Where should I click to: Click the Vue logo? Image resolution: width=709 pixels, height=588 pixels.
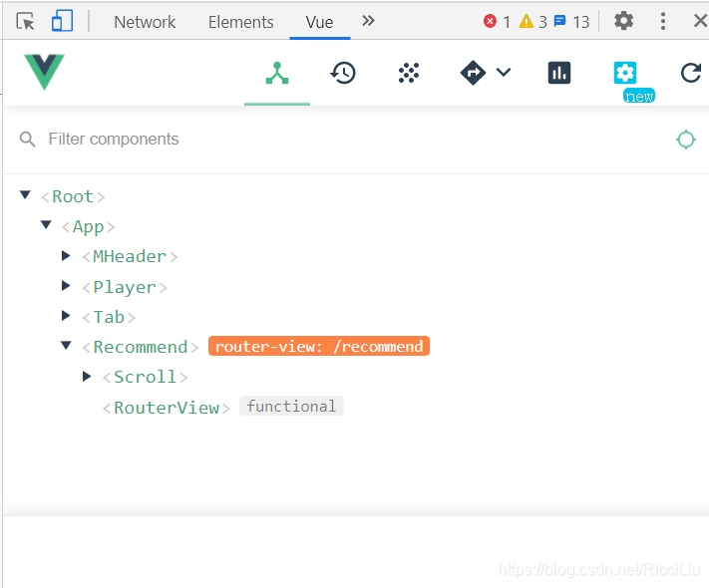[44, 72]
